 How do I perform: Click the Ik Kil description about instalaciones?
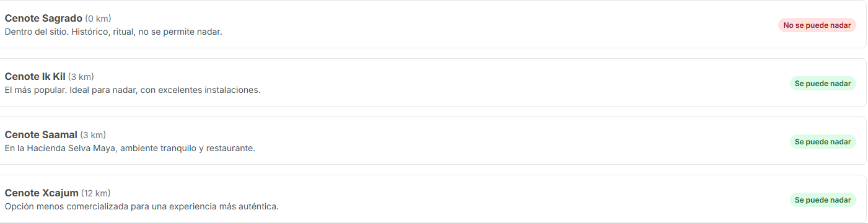click(x=133, y=90)
